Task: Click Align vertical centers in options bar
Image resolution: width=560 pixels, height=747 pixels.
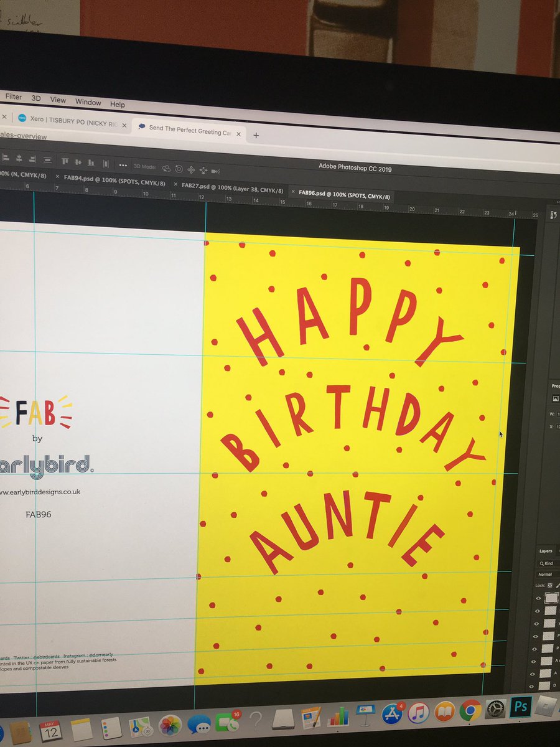Action: click(x=78, y=162)
